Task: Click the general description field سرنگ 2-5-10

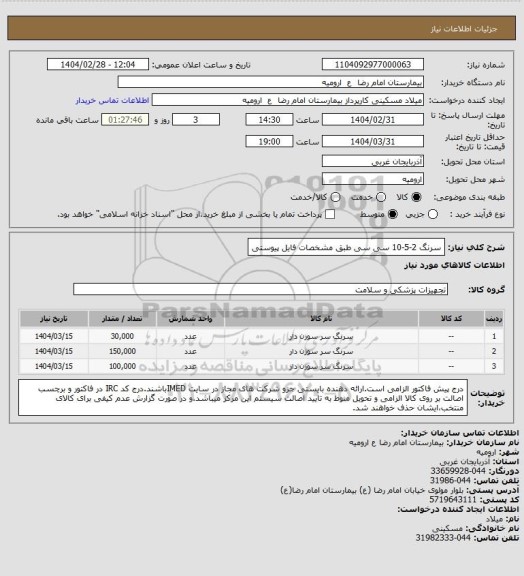Action: (x=346, y=247)
